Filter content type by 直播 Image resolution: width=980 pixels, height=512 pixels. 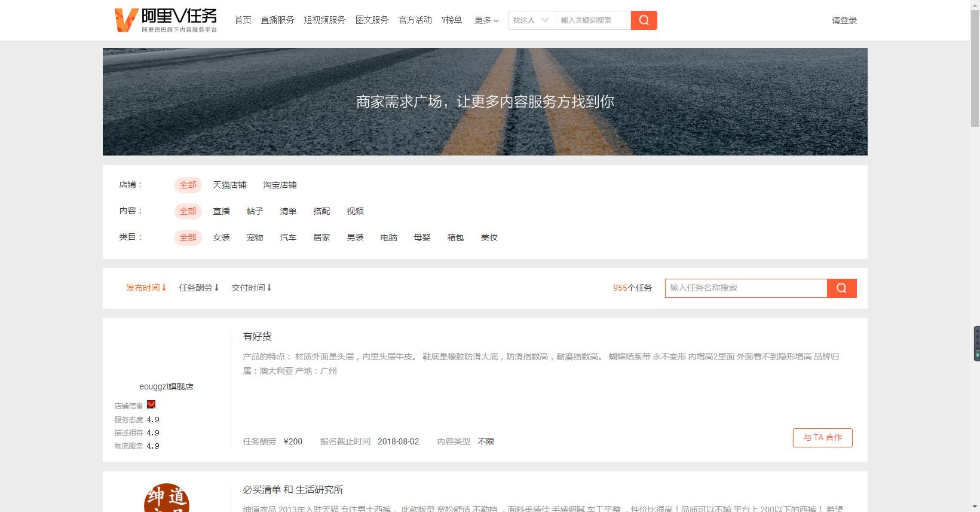tap(221, 211)
